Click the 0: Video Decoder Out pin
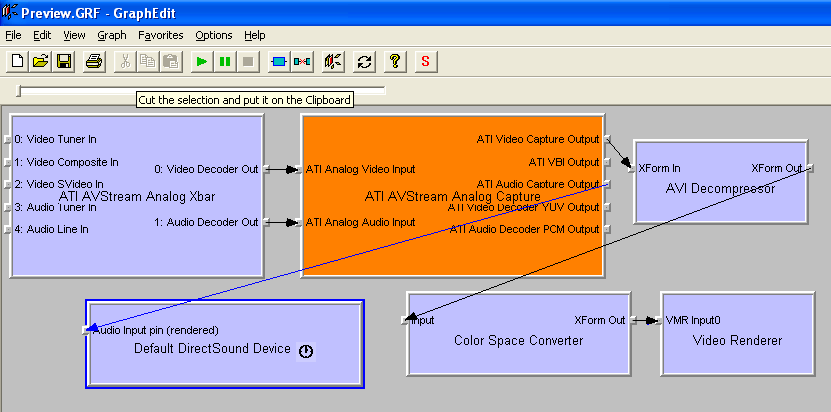Viewport: 831px width, 412px height. coord(267,169)
